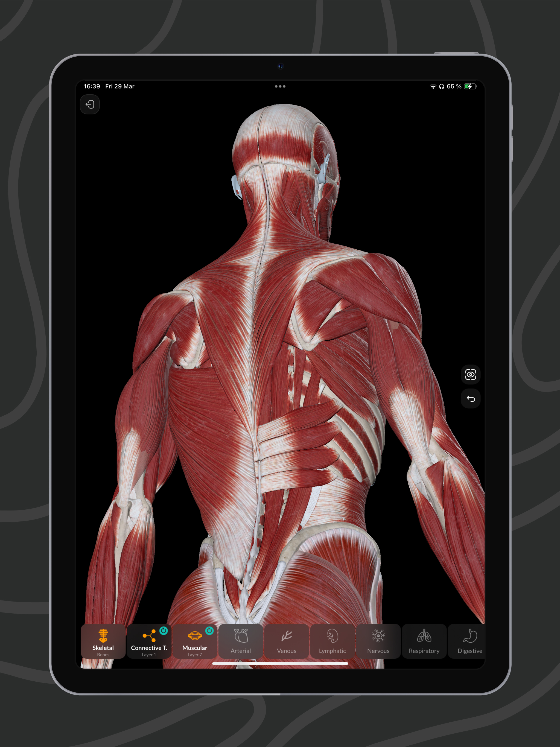Tap the white home indicator bar

tap(280, 663)
